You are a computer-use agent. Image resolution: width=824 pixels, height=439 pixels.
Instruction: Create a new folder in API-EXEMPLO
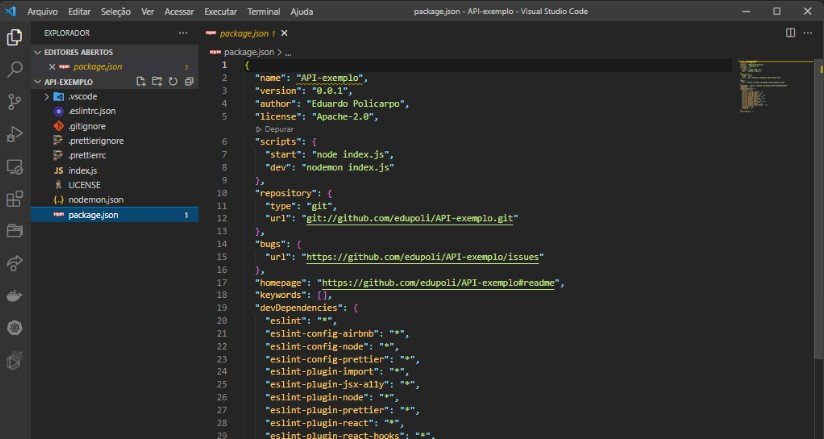[x=157, y=81]
